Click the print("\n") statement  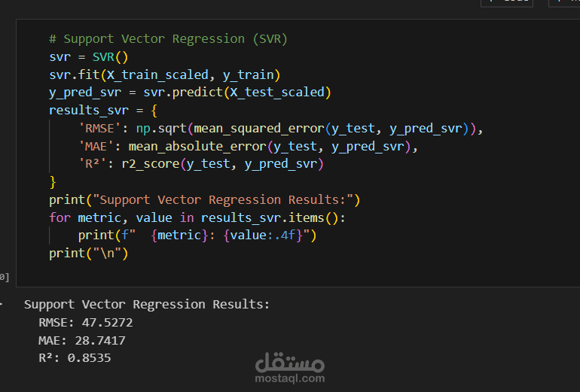tap(89, 254)
